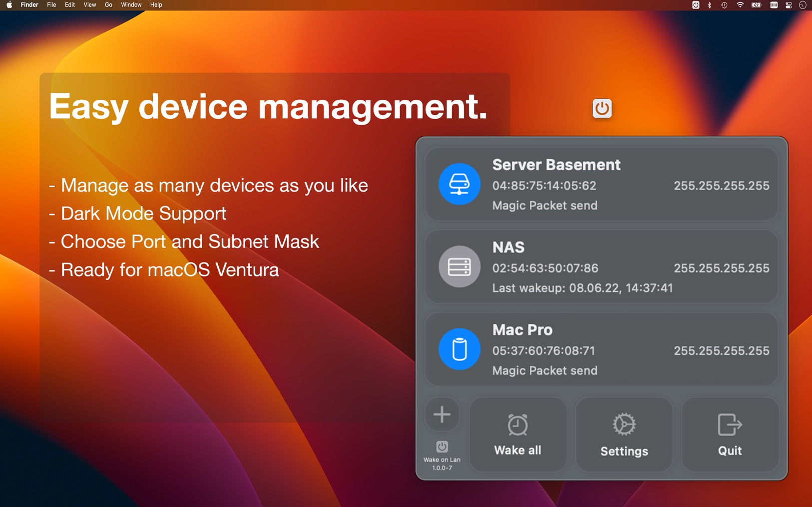Click MAC address 02:54:63:50:07:86
This screenshot has width=812, height=507.
click(545, 268)
